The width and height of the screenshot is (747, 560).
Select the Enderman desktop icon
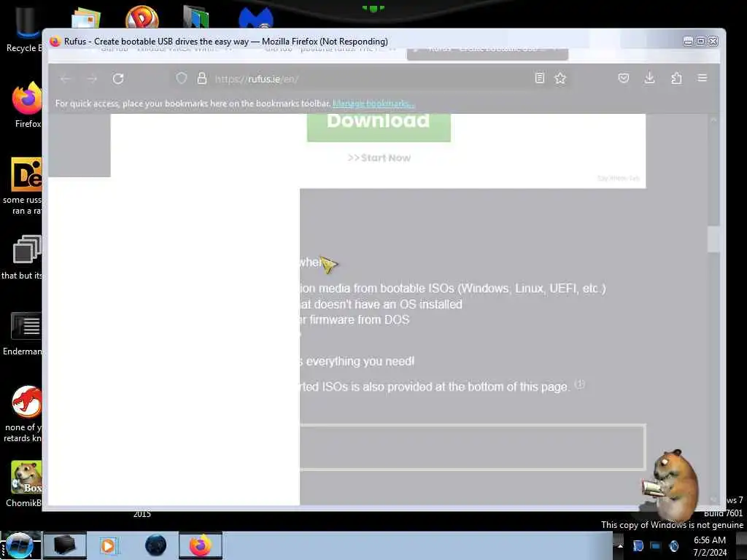24,333
